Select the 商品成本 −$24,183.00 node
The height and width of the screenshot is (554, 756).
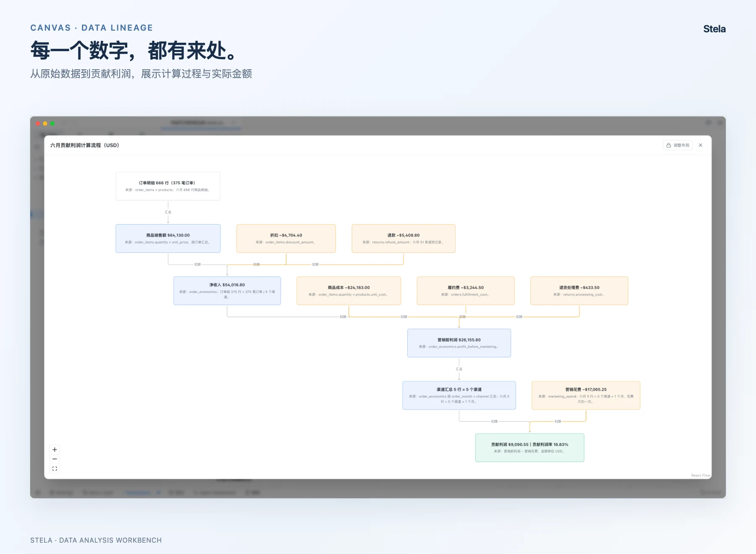(349, 290)
